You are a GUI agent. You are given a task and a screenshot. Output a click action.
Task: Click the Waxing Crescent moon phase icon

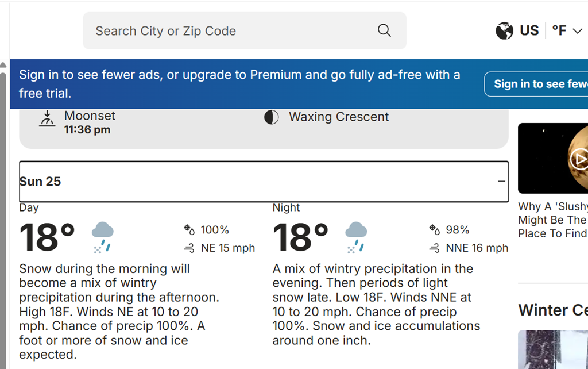point(271,117)
